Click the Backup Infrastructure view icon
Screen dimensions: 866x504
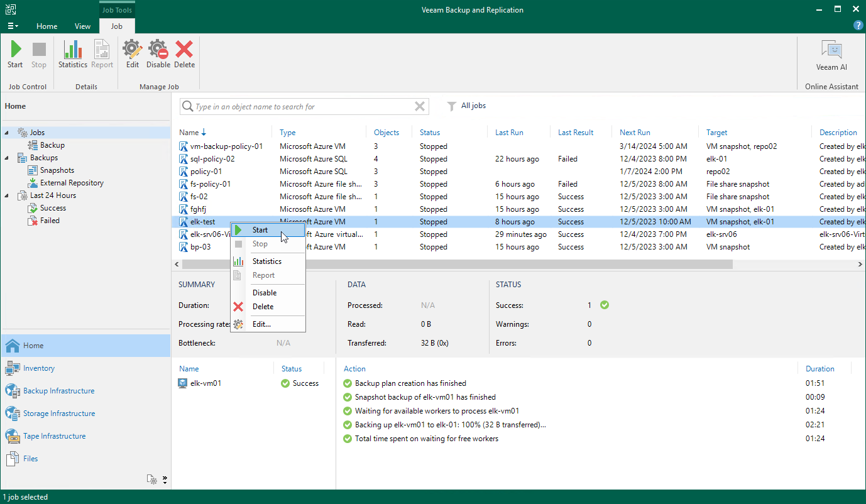(13, 391)
